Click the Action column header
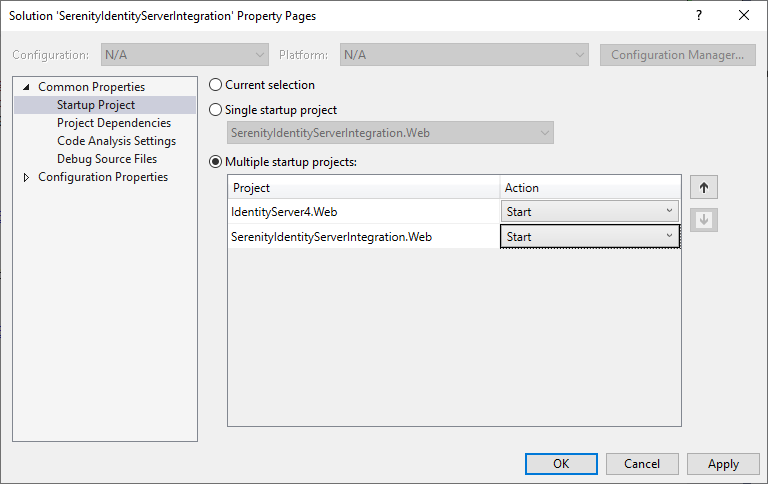 [x=590, y=188]
